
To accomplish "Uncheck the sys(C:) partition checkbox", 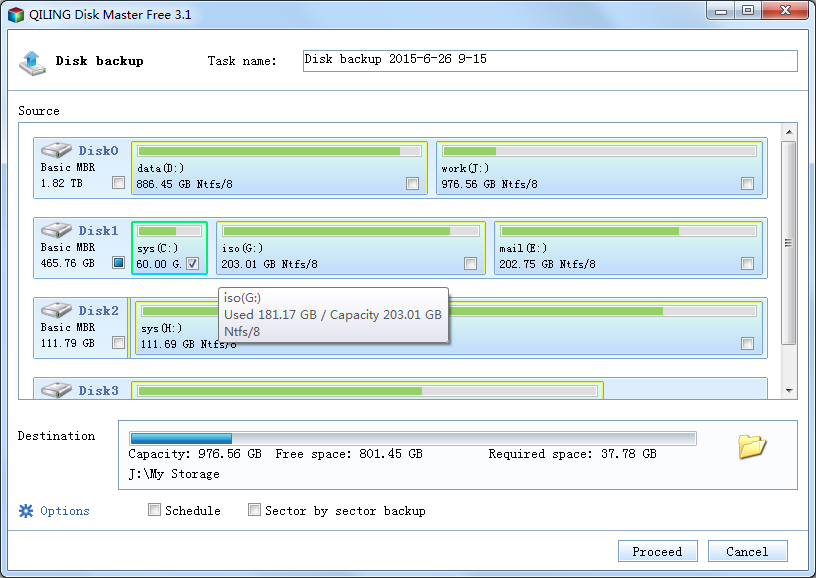I will click(192, 264).
